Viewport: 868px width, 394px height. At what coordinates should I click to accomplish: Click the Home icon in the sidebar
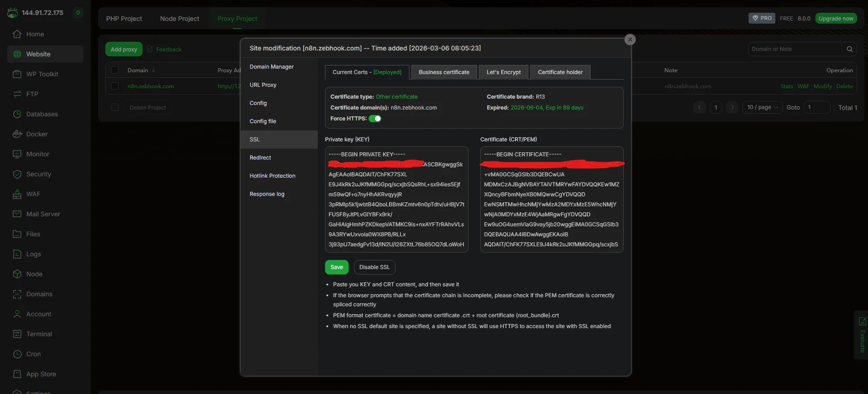(17, 34)
